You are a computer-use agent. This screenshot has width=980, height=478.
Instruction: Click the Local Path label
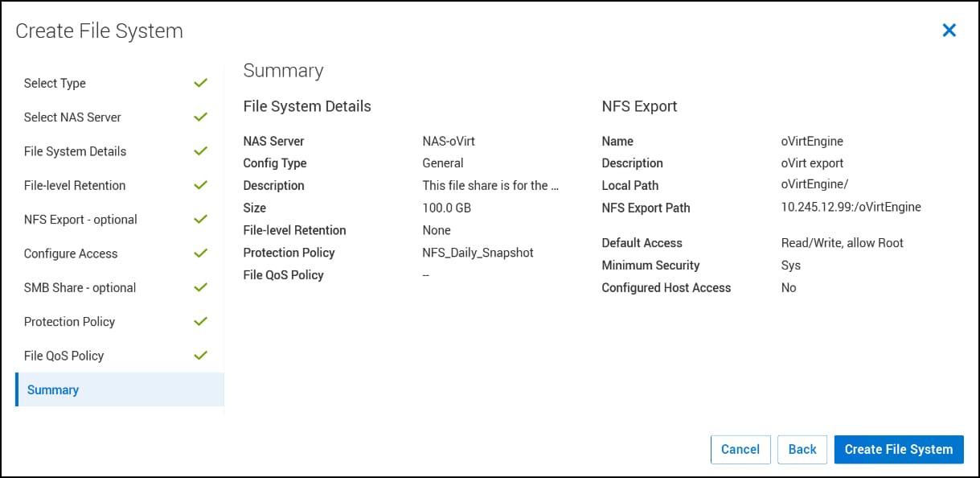coord(630,185)
